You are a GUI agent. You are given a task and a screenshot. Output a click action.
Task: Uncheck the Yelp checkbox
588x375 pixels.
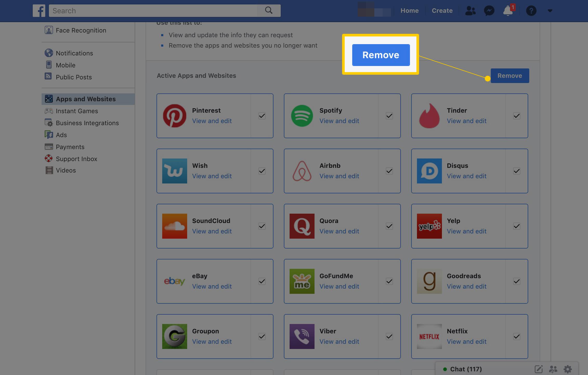coord(517,226)
